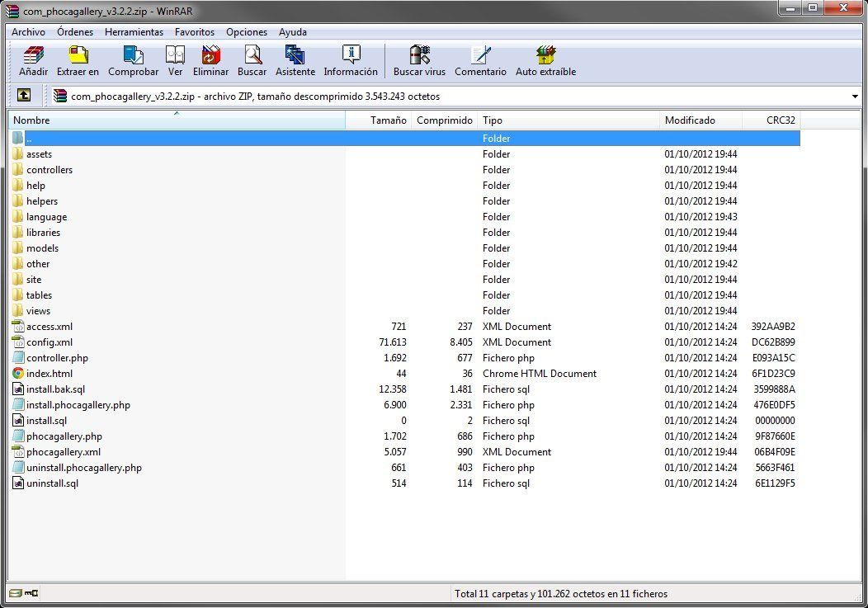Select the site folder row

[405, 280]
